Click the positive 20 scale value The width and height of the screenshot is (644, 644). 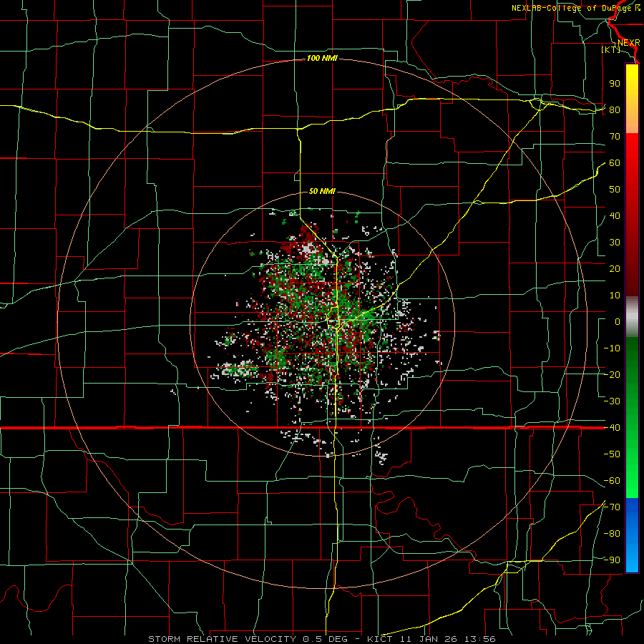coord(615,268)
